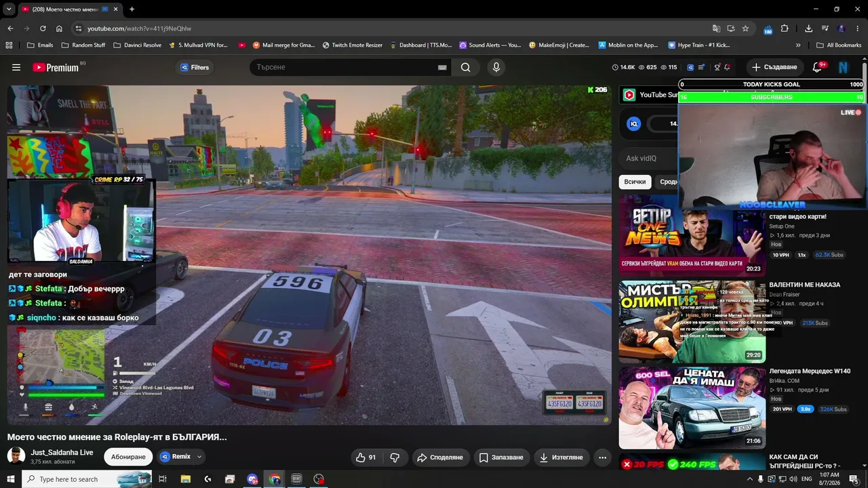Switch ENG input language in tray
Screen dimensions: 868x488
(806, 479)
